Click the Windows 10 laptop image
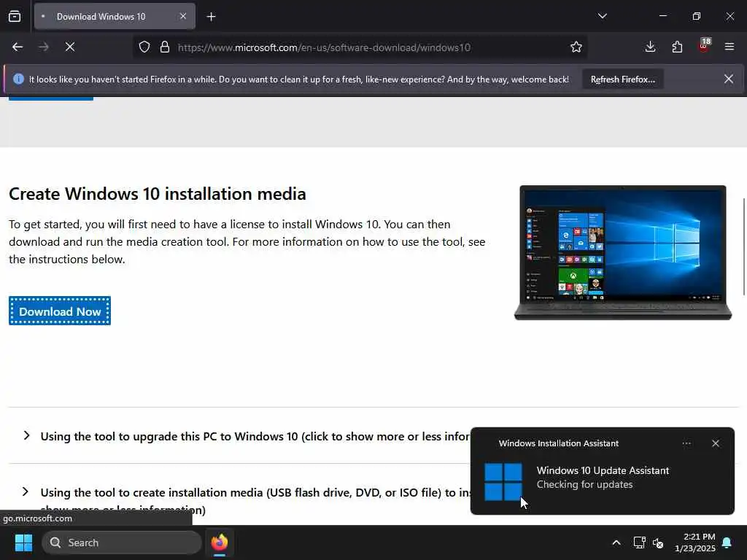This screenshot has height=560, width=747. pyautogui.click(x=623, y=252)
